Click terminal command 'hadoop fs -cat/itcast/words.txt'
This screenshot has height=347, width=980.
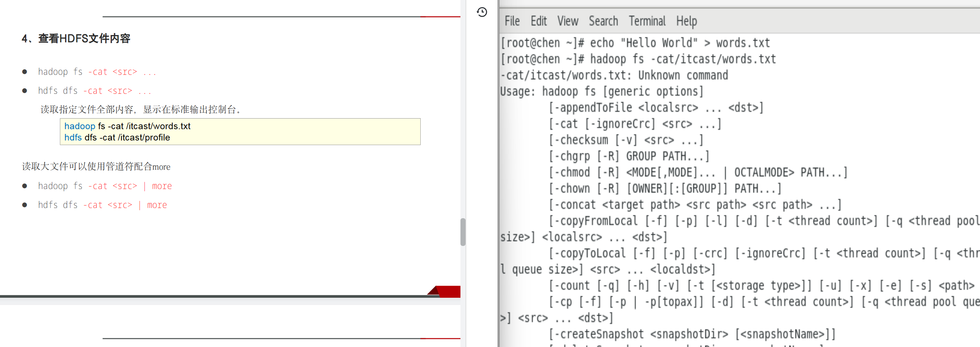[683, 59]
